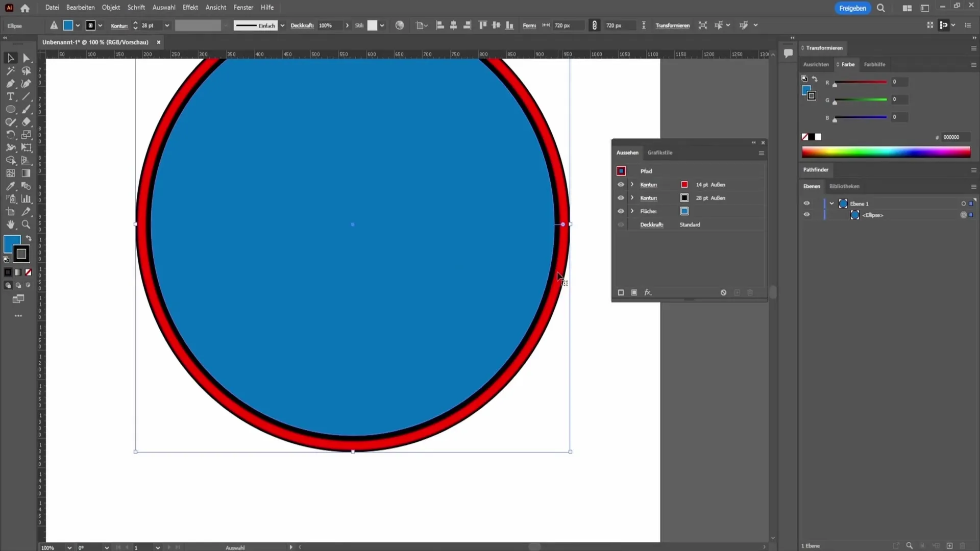Switch to the Farbhilfe tab
Viewport: 980px width, 551px height.
874,64
